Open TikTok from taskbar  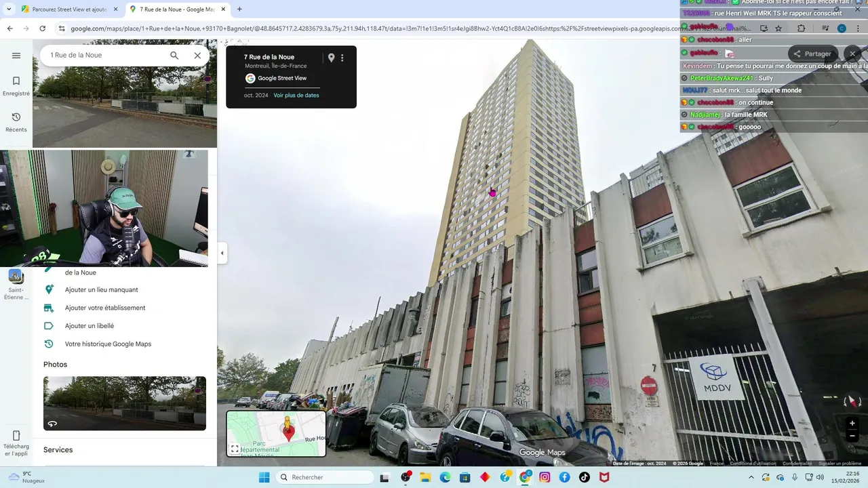(584, 477)
